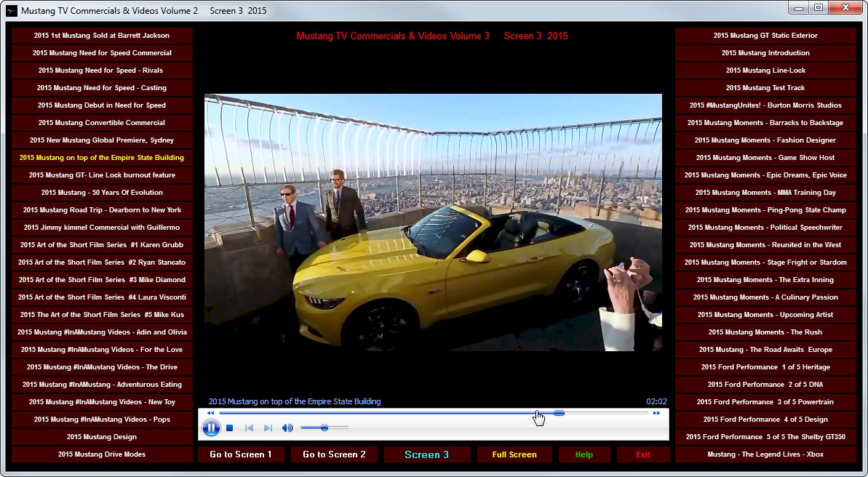Play Ford Performance 1 of 5 Heritage
This screenshot has width=868, height=477.
click(x=765, y=367)
